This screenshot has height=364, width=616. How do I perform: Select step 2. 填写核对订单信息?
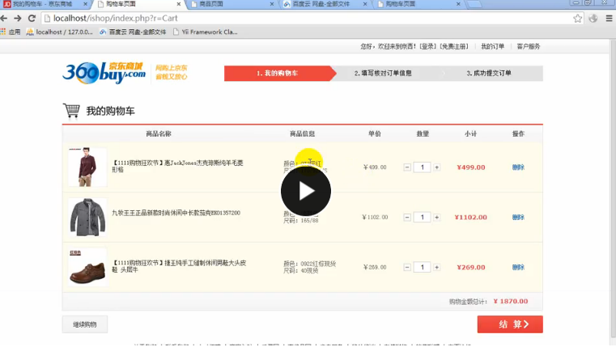coord(383,73)
